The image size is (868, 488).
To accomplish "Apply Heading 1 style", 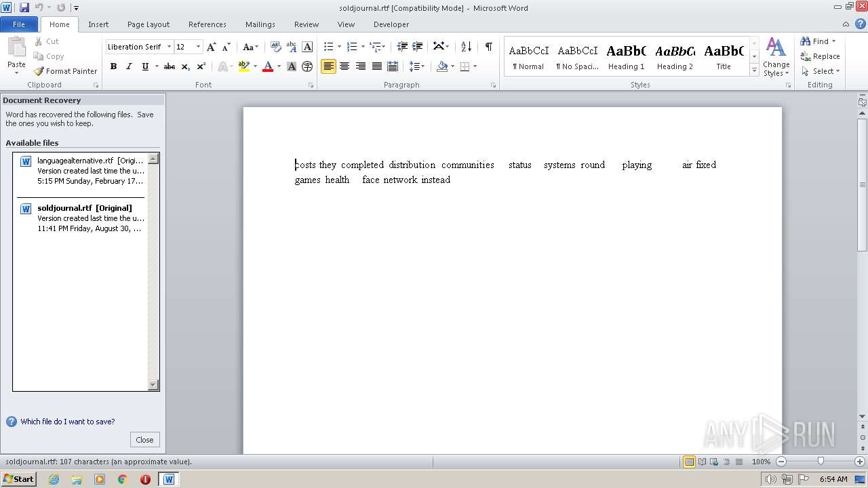I will point(627,57).
